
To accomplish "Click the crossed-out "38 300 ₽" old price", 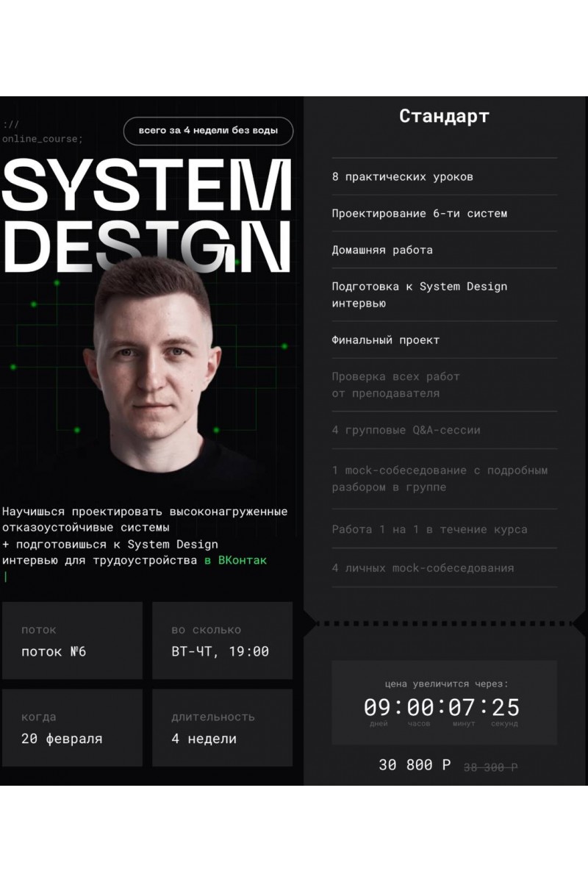I will 490,767.
